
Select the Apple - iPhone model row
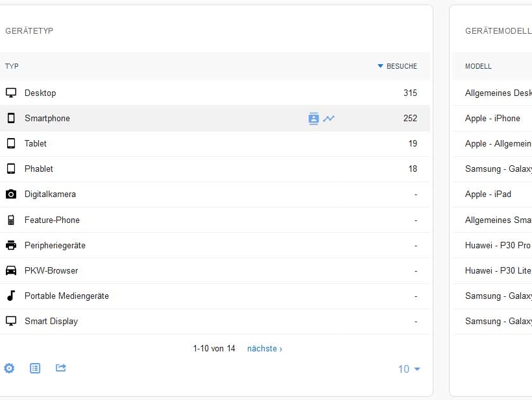pos(492,118)
